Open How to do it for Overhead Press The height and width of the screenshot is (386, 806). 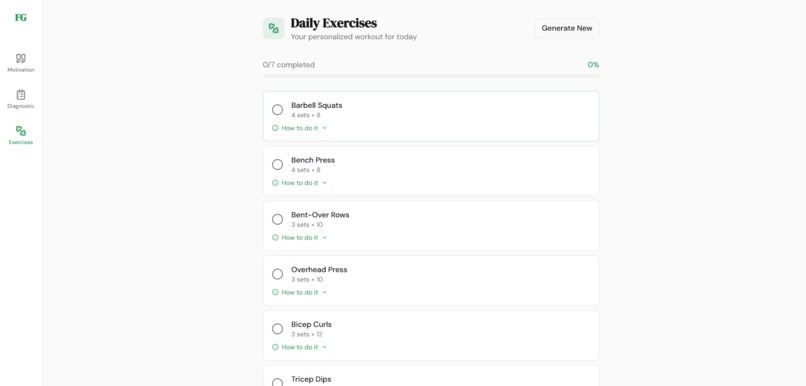pos(299,292)
